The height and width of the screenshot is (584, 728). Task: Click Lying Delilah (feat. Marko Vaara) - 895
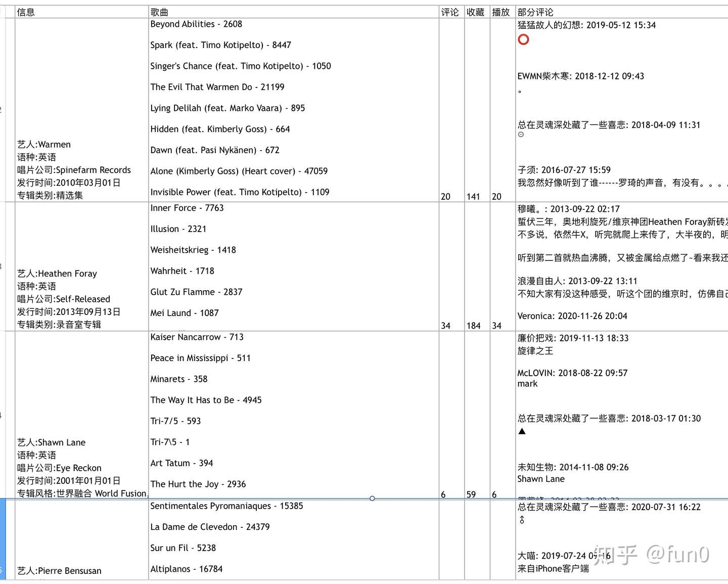coord(227,108)
